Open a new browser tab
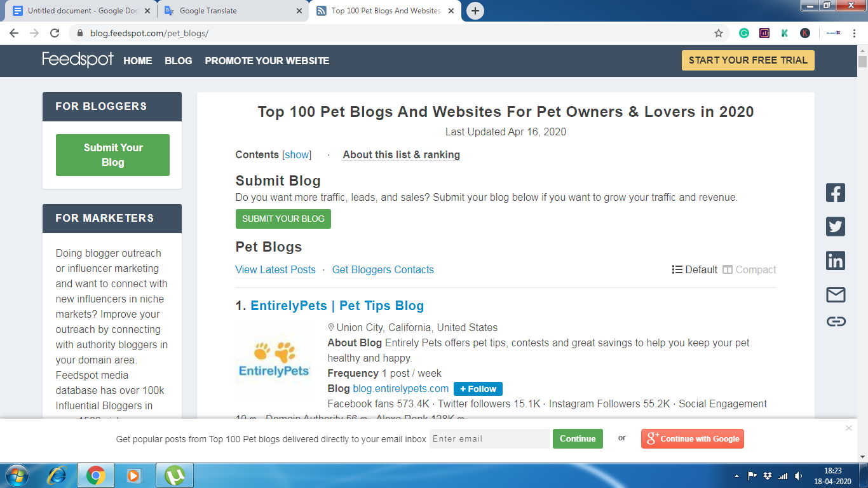This screenshot has height=488, width=868. [475, 11]
